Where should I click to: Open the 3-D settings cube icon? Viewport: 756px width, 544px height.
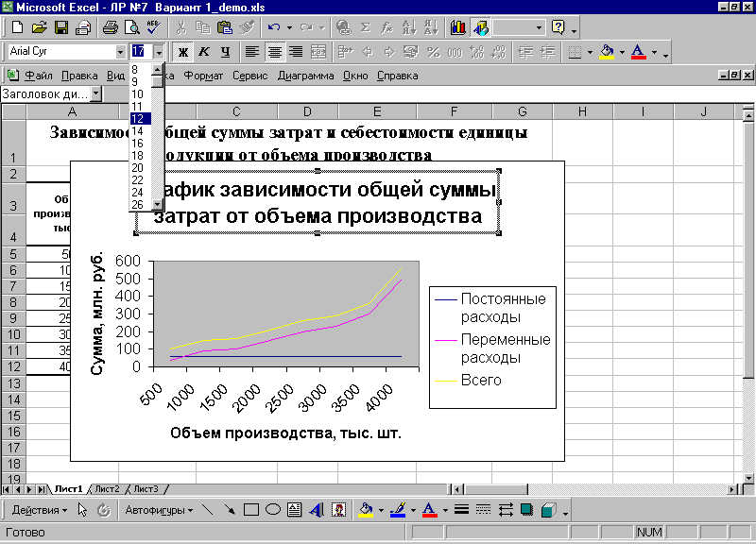click(x=549, y=510)
